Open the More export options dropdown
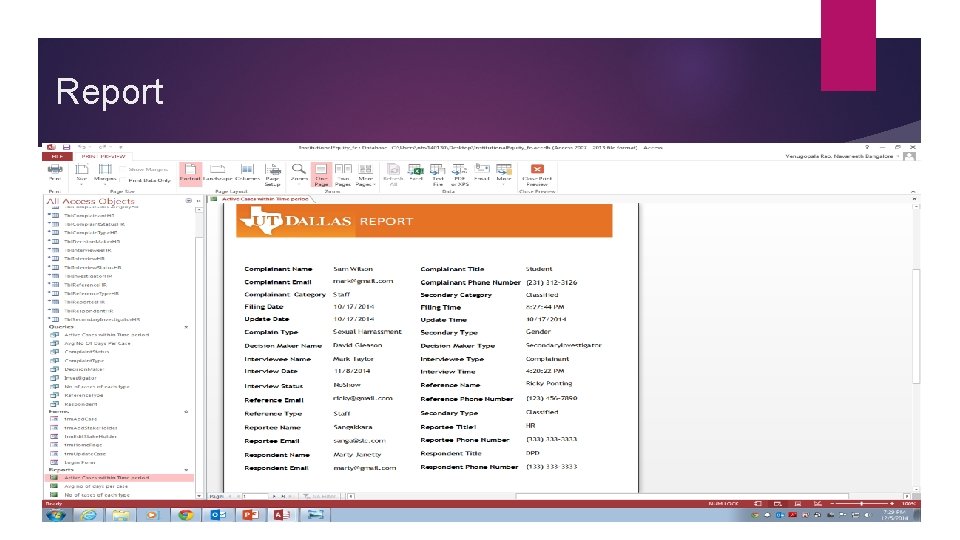The width and height of the screenshot is (960, 540). pos(504,173)
